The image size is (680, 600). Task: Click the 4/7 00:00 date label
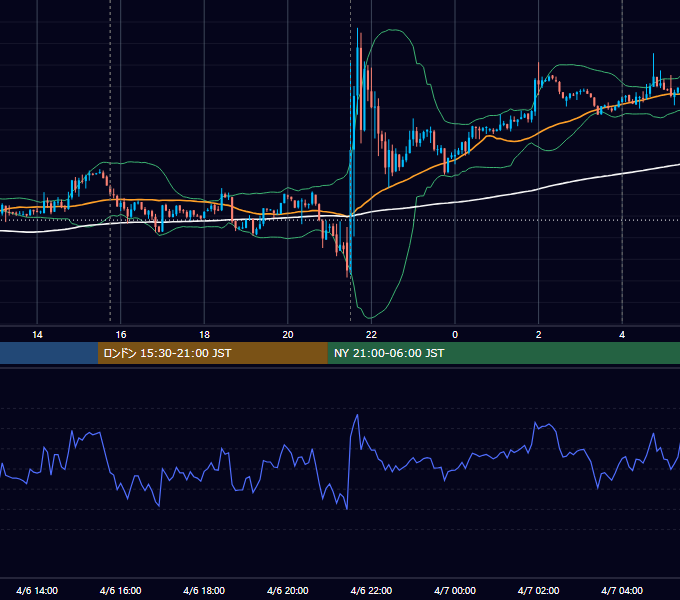455,590
